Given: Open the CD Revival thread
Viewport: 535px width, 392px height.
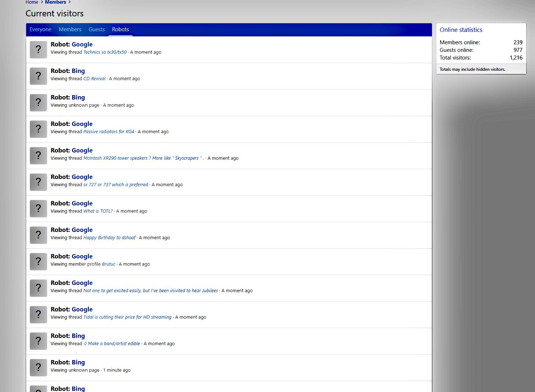Looking at the screenshot, I should tap(94, 79).
